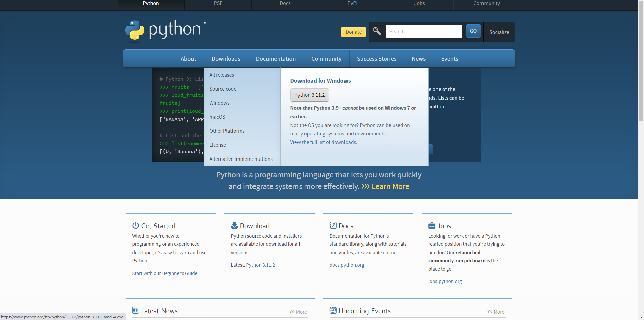This screenshot has width=644, height=320.
Task: Select macOS from the Downloads menu
Action: (x=217, y=117)
